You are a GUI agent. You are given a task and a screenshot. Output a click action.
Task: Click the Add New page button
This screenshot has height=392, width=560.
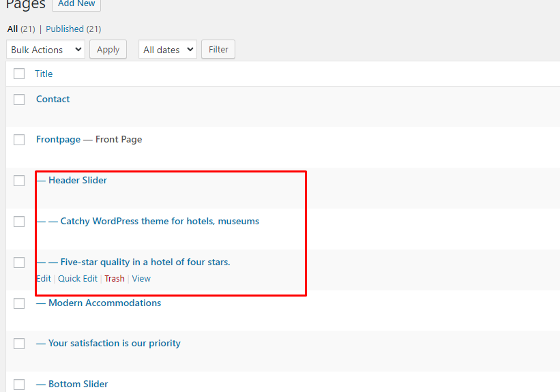[x=76, y=4]
